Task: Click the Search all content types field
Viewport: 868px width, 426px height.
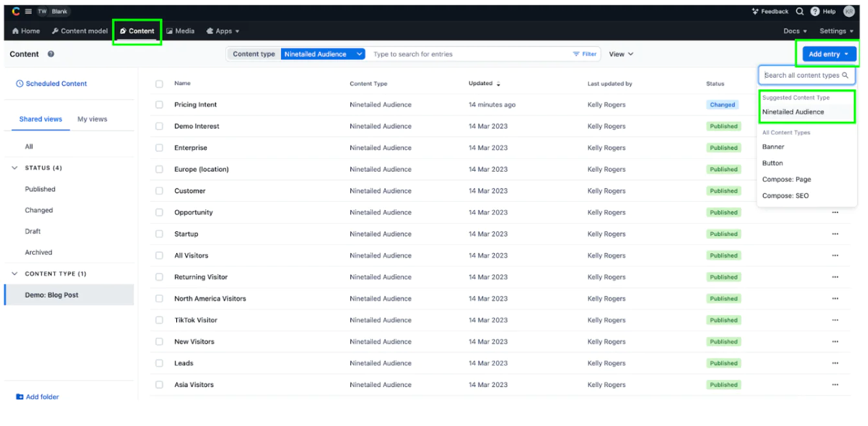Action: (x=802, y=75)
